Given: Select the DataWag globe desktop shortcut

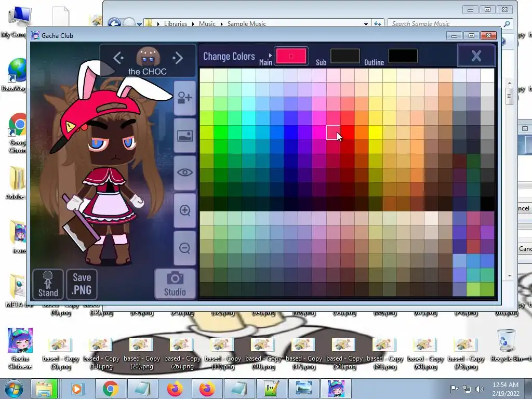Looking at the screenshot, I should tap(15, 75).
